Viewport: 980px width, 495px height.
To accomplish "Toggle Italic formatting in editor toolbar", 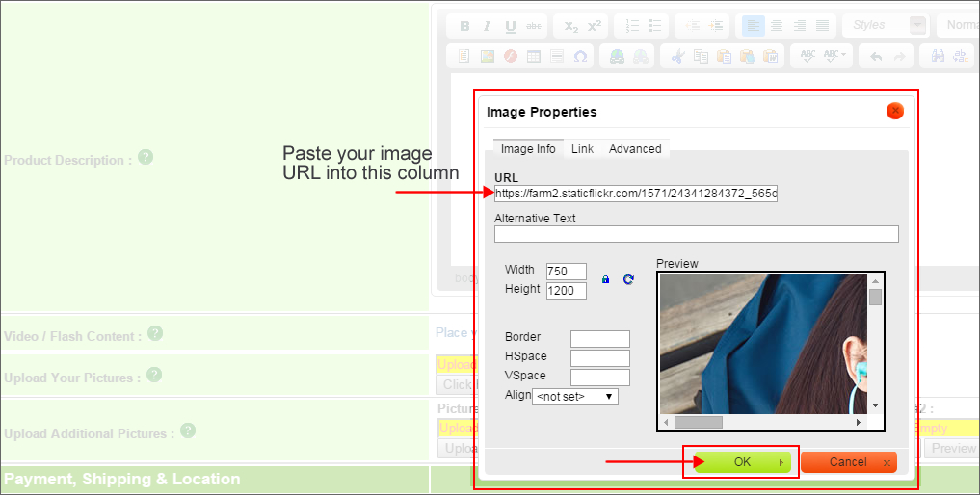I will tap(487, 26).
